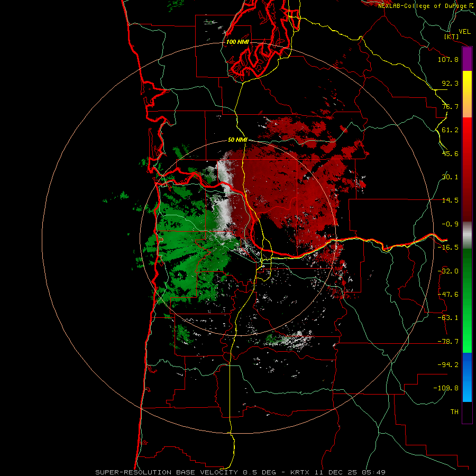Select the -32.0 legend value
Viewport: 476px width, 476px height.
448,271
